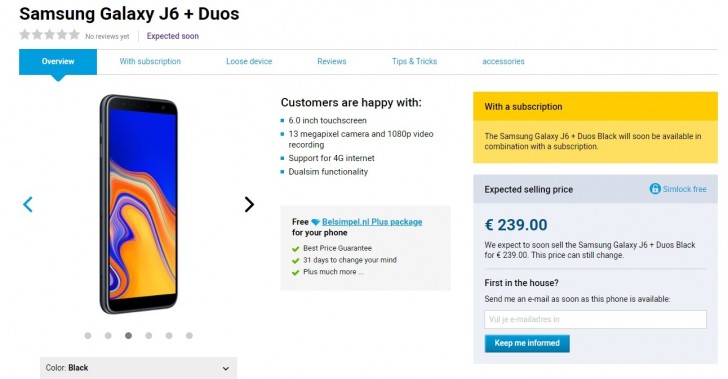The width and height of the screenshot is (728, 379).
Task: Open the Loose device tab
Action: tap(249, 61)
